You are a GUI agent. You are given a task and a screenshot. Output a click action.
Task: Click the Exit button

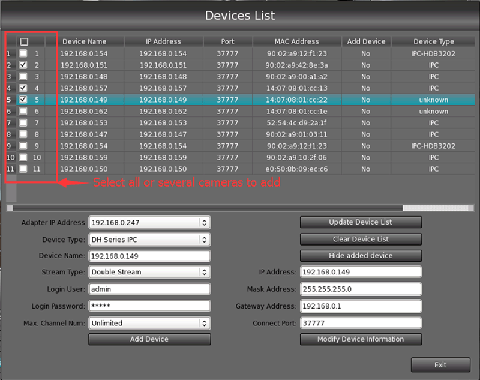pyautogui.click(x=441, y=365)
